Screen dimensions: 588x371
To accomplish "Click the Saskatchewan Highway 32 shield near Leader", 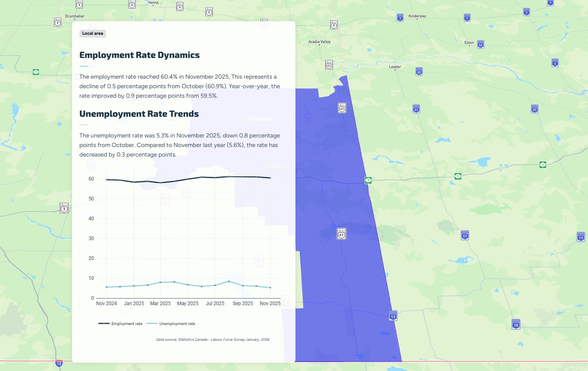I will point(418,71).
